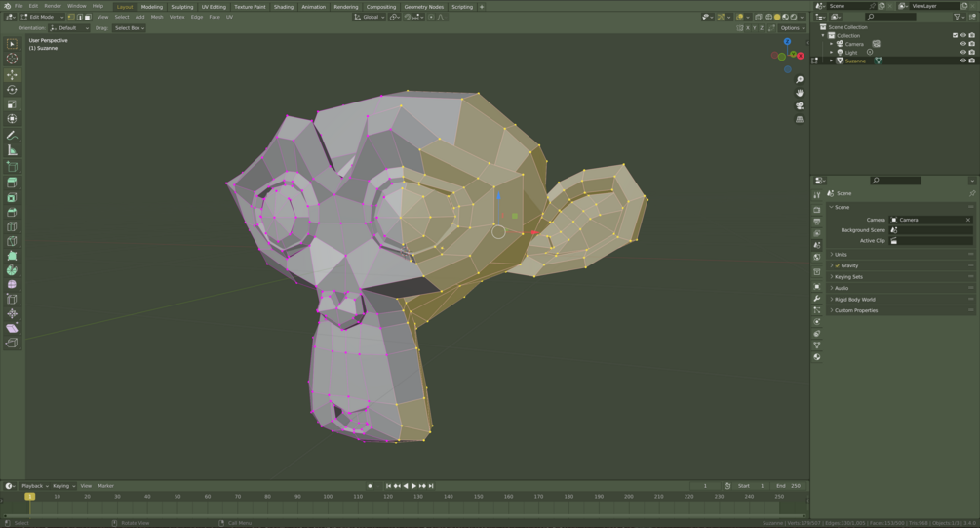Click the zoom view magnifier icon
Image resolution: width=980 pixels, height=528 pixels.
click(x=800, y=79)
